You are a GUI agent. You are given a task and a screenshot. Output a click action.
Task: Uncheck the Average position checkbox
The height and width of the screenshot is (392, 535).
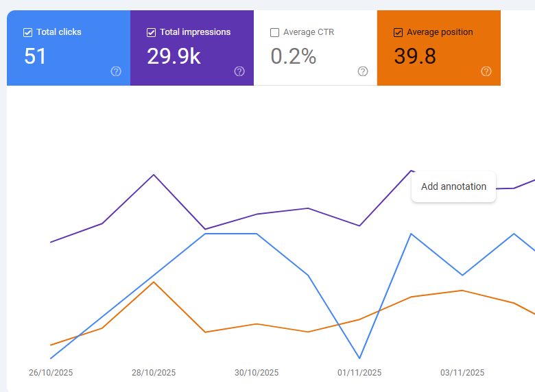pyautogui.click(x=399, y=32)
